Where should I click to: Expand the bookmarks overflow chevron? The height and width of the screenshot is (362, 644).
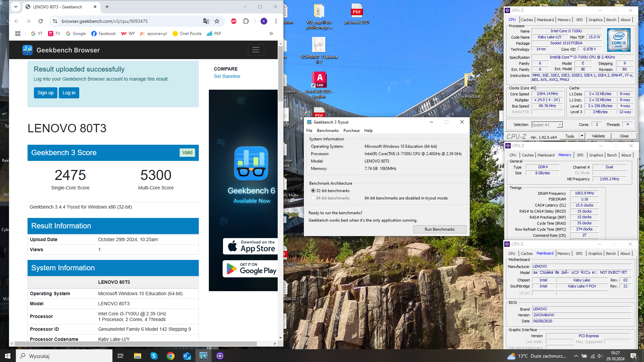tap(271, 34)
